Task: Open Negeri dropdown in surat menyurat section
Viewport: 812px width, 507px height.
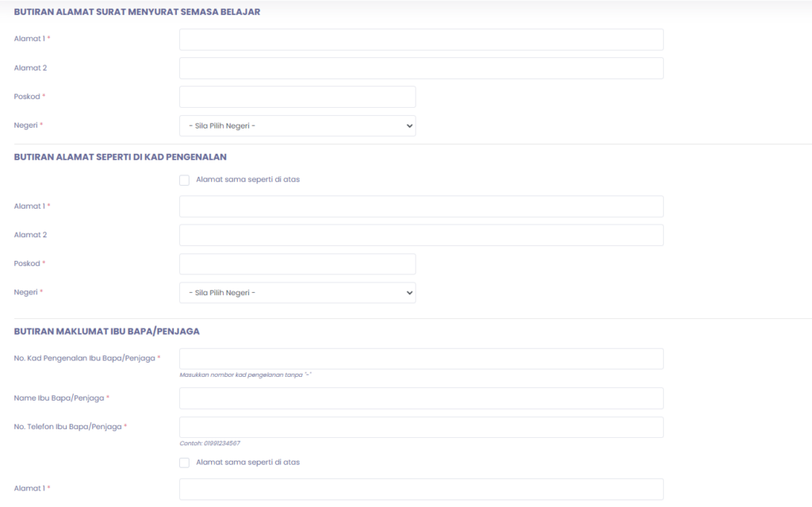Action: click(x=297, y=126)
